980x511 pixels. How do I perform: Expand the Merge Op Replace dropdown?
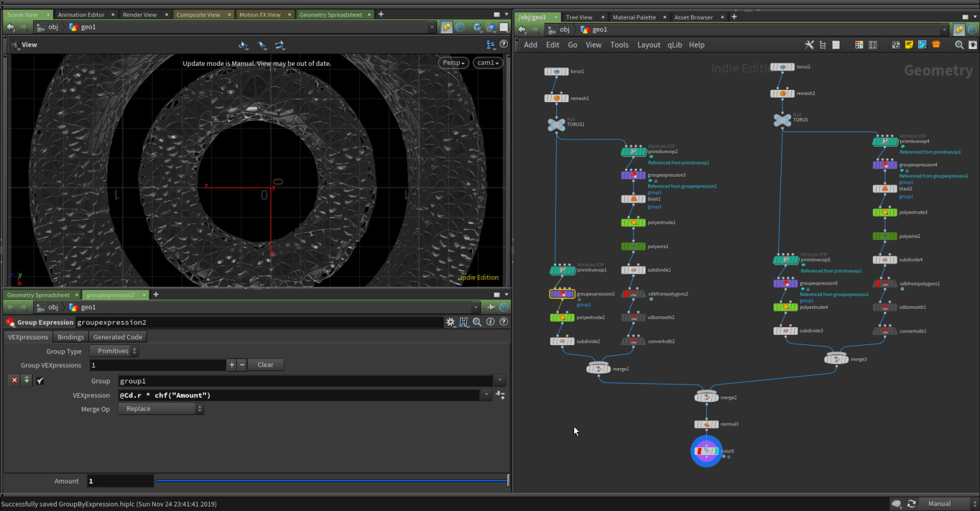tap(161, 409)
